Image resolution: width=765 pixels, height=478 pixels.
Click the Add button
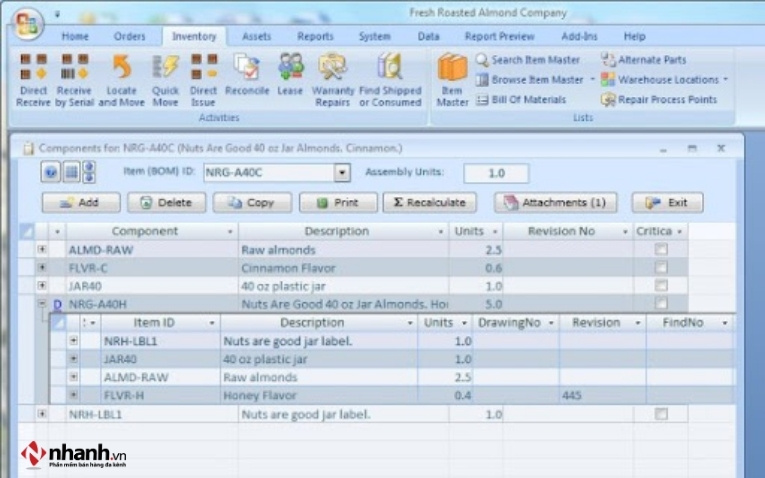tap(81, 202)
